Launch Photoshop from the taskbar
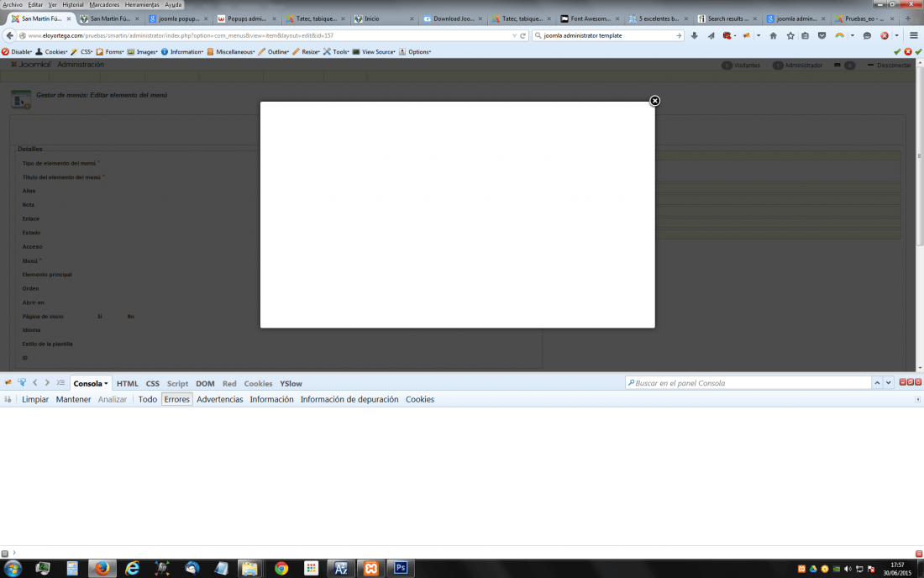The width and height of the screenshot is (924, 578). [x=401, y=568]
